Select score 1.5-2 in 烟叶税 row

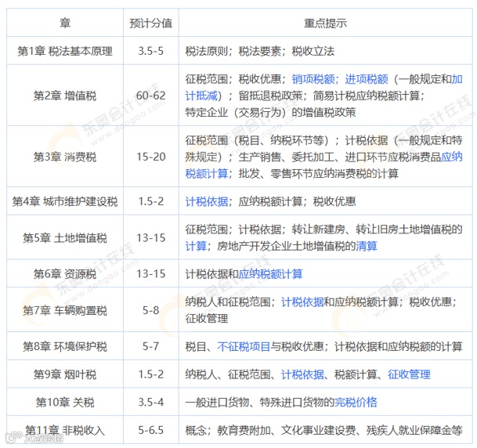[151, 374]
